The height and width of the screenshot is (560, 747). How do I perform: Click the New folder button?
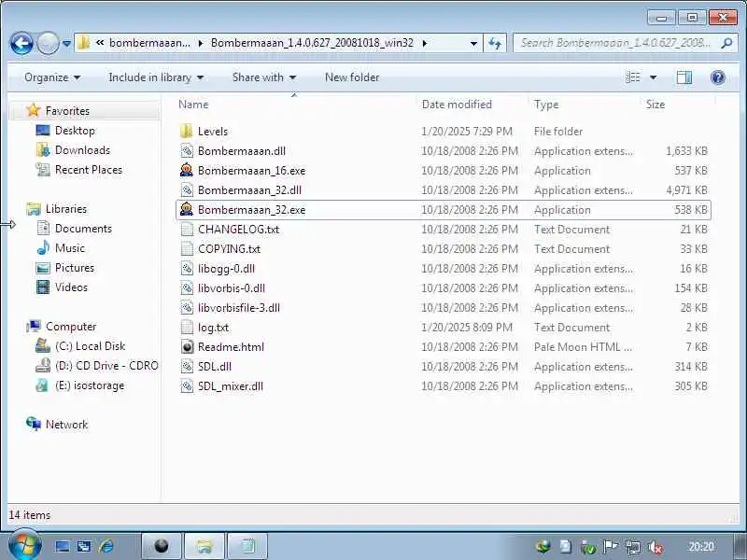coord(352,77)
